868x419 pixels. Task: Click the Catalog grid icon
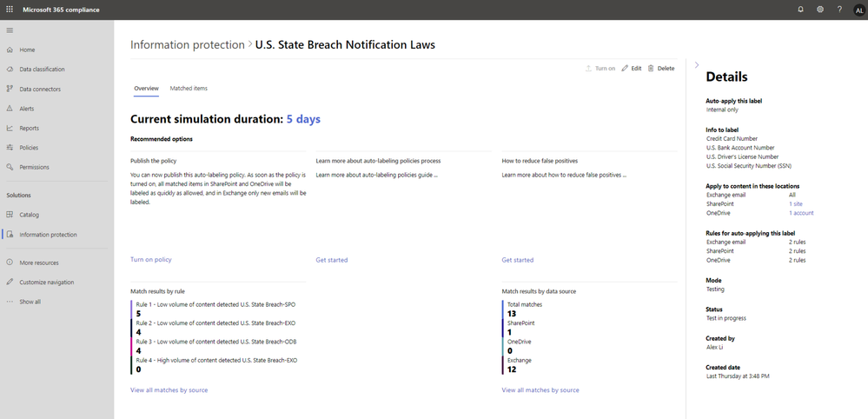pos(10,214)
